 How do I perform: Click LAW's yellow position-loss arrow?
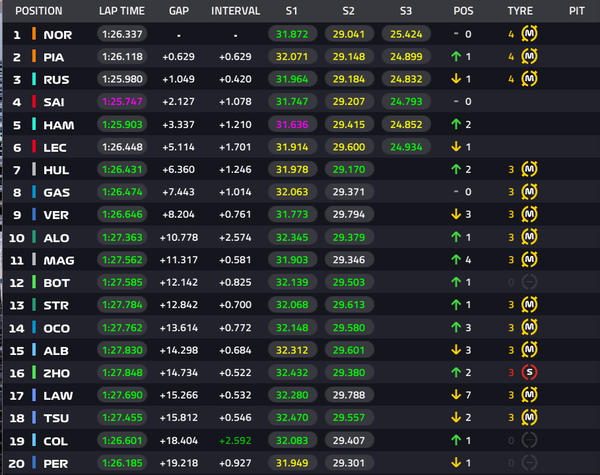456,395
